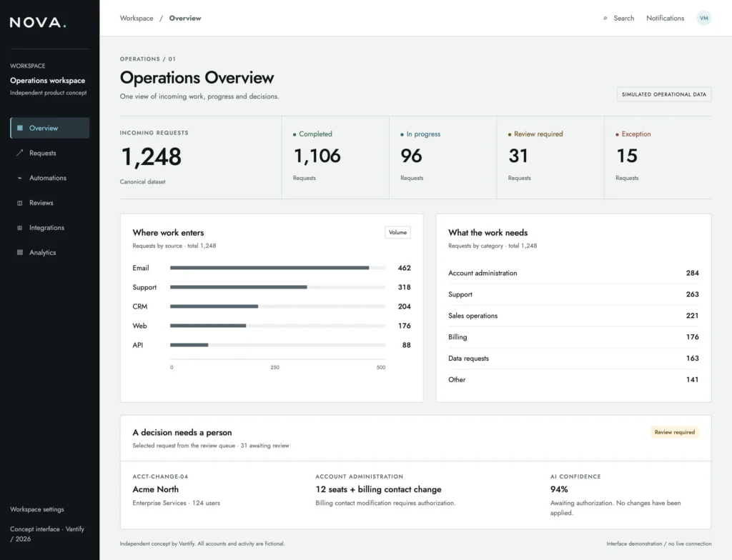The height and width of the screenshot is (560, 732).
Task: Click the Where work enters heading
Action: (x=168, y=232)
